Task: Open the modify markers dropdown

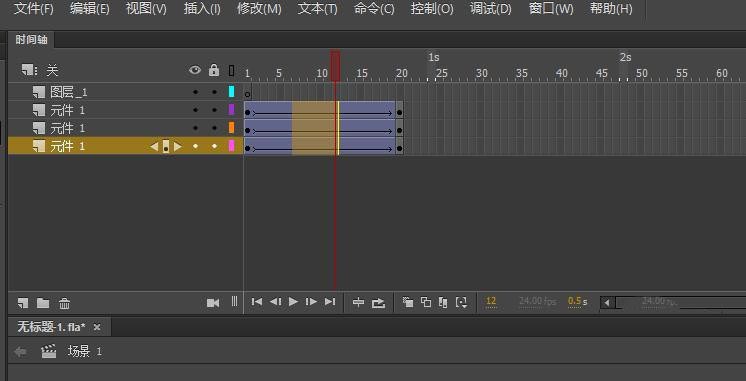Action: [x=461, y=303]
